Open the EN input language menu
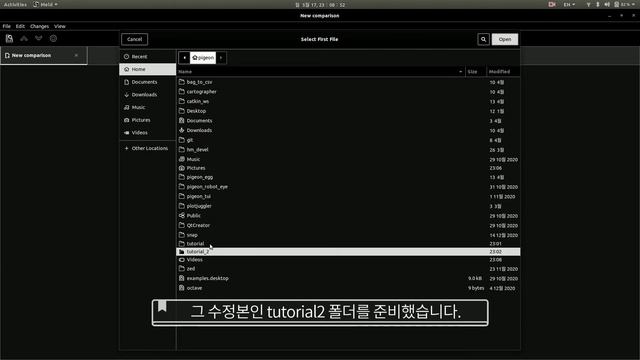640x360 pixels. pos(569,4)
